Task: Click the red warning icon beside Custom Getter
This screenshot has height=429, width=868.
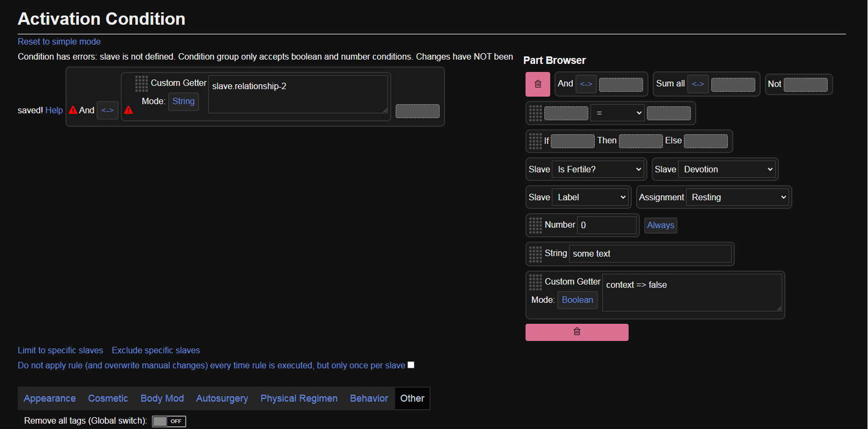Action: 128,110
